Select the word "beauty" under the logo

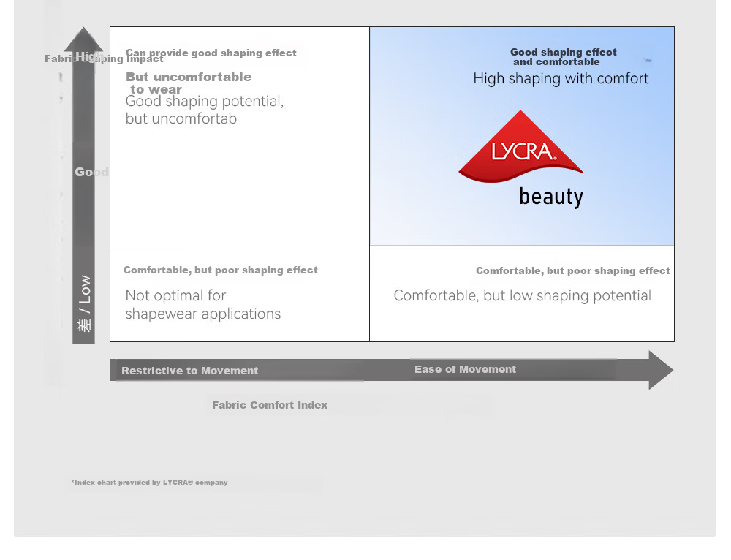pos(551,197)
